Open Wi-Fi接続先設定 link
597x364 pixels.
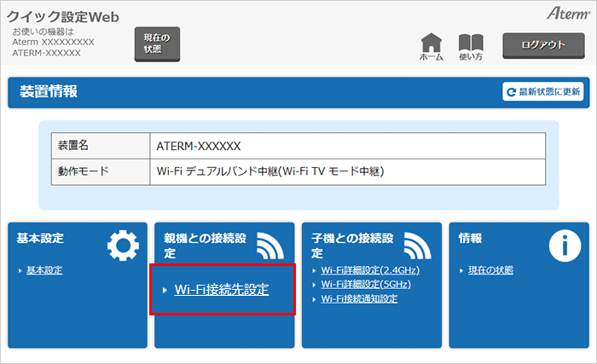pos(221,290)
